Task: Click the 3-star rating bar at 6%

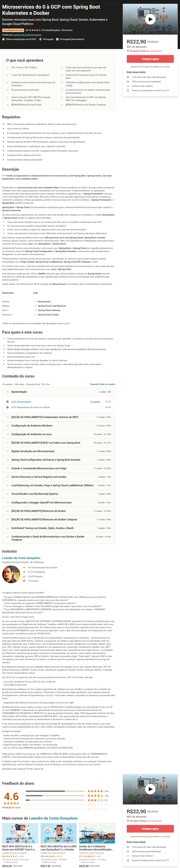Action: (x=55, y=800)
